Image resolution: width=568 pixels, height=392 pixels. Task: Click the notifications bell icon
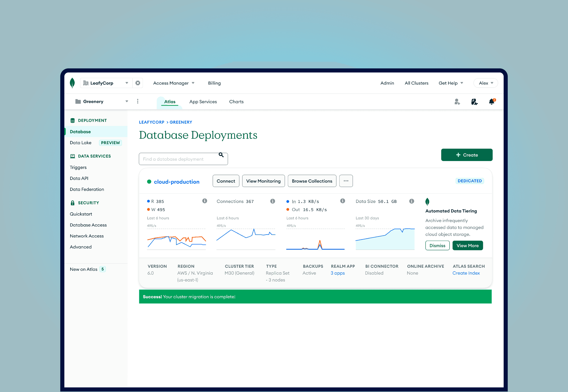(492, 102)
